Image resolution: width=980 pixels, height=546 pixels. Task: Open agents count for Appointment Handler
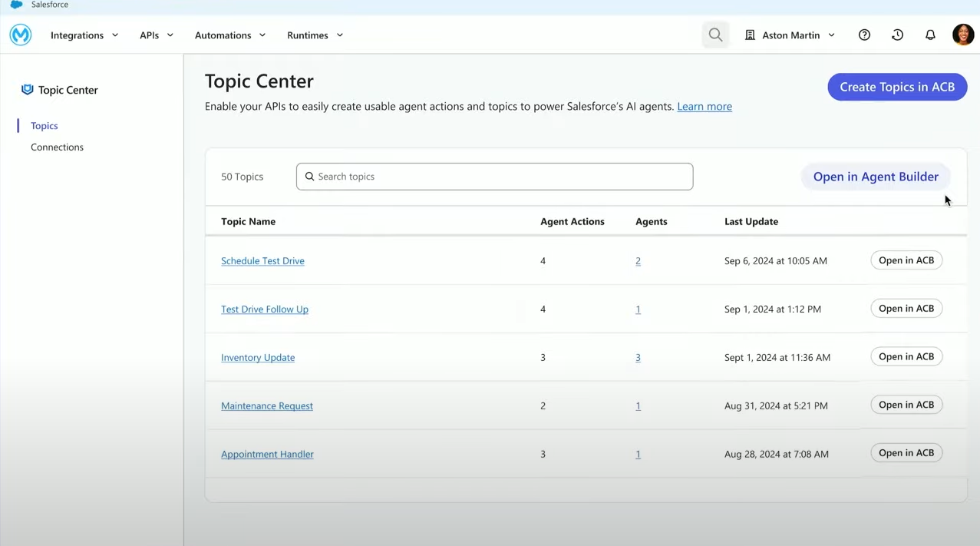point(638,455)
